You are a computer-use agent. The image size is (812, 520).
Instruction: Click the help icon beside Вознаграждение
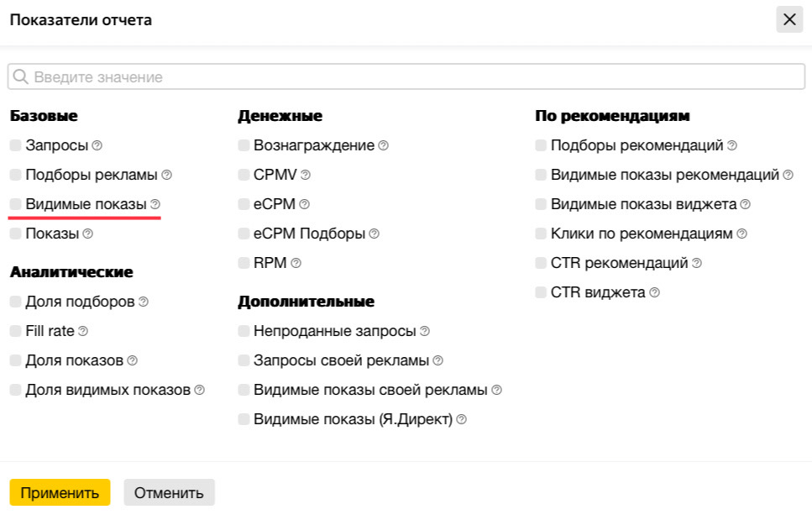coord(384,145)
